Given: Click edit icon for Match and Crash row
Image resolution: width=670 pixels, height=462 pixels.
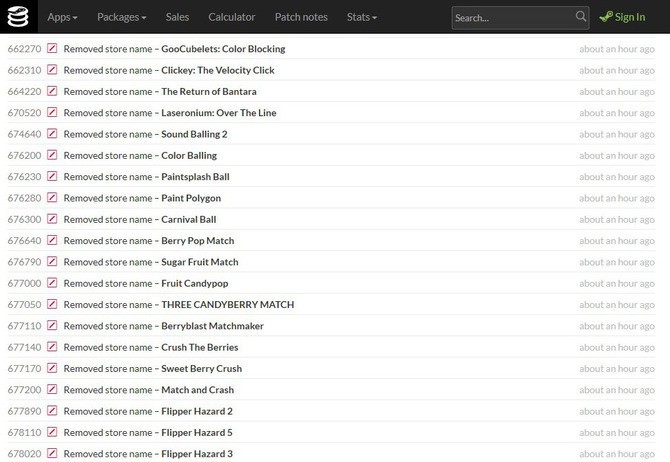Looking at the screenshot, I should click(x=52, y=389).
